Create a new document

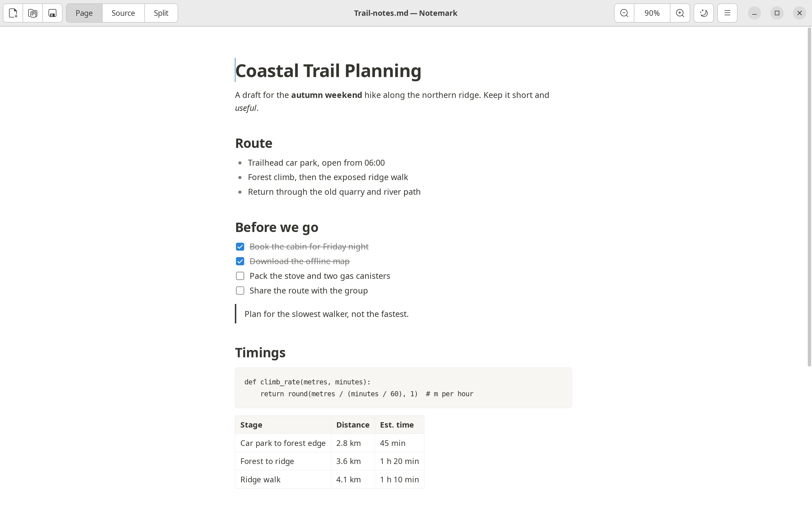click(13, 13)
